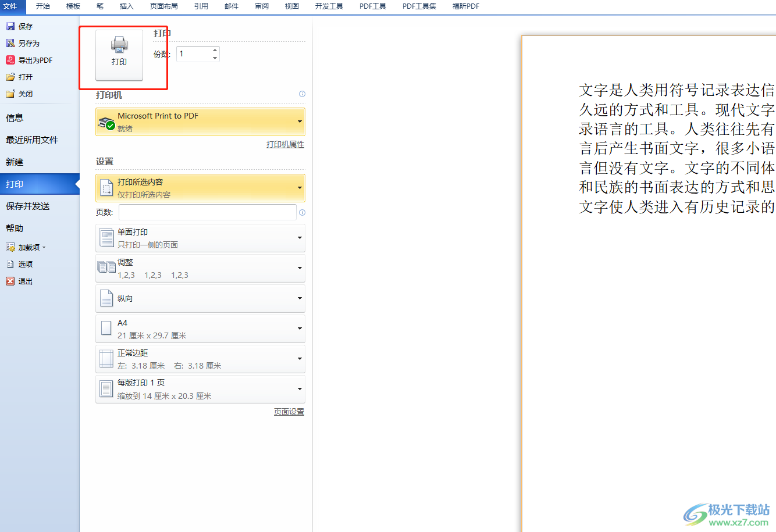The width and height of the screenshot is (776, 532).
Task: Select 新建 in the backstage menu
Action: (x=40, y=162)
